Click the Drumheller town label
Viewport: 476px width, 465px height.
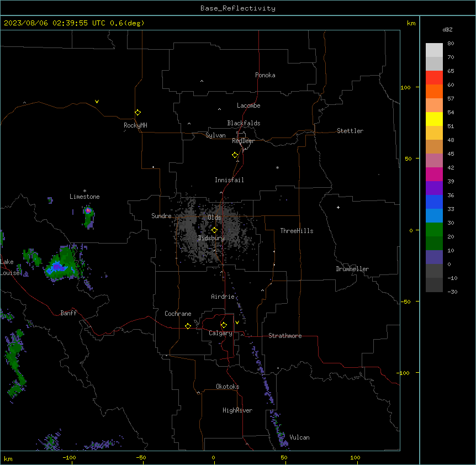(352, 269)
